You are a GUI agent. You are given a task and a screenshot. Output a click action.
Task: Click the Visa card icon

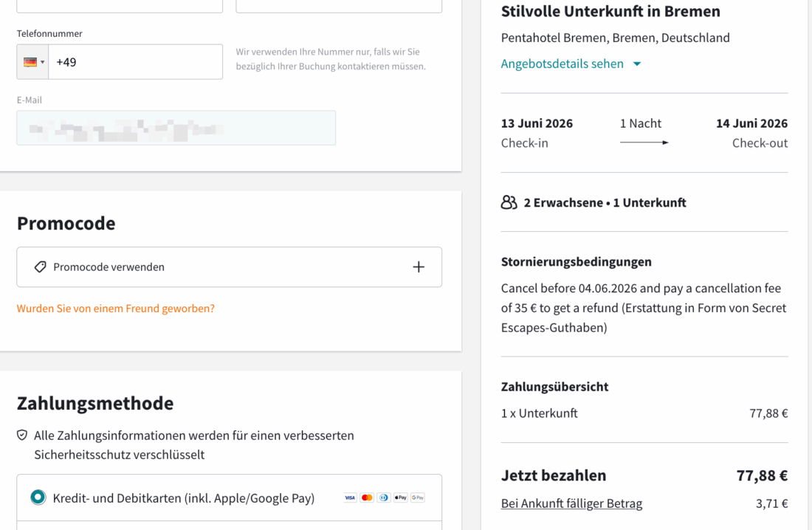(350, 498)
